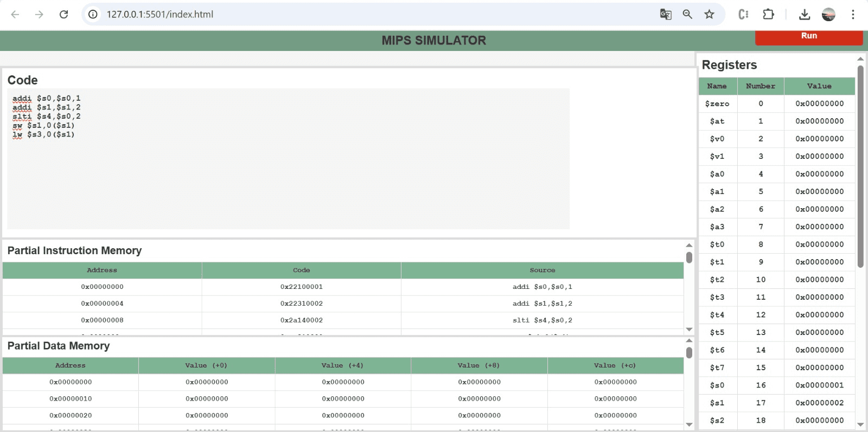The width and height of the screenshot is (868, 432).
Task: Select the $s2 register name
Action: 717,421
